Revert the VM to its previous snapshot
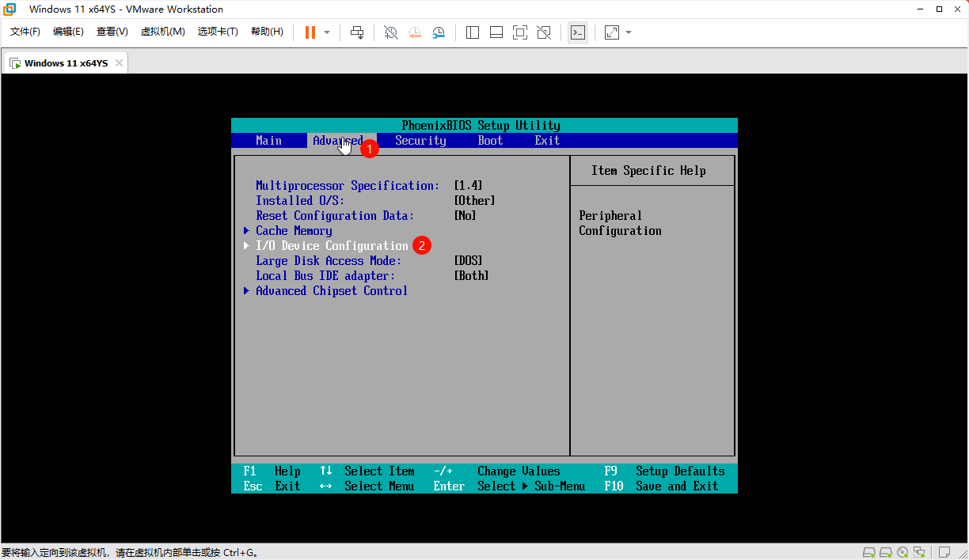 point(415,32)
